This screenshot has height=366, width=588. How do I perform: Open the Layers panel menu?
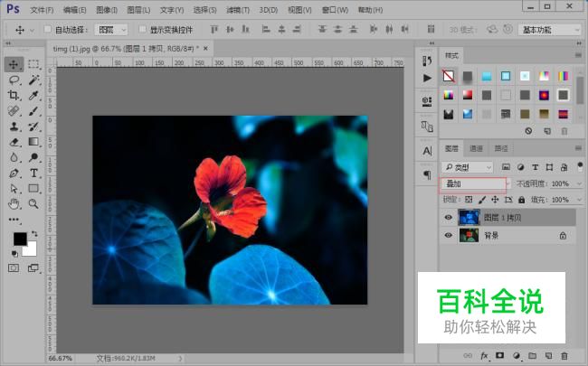pos(578,149)
